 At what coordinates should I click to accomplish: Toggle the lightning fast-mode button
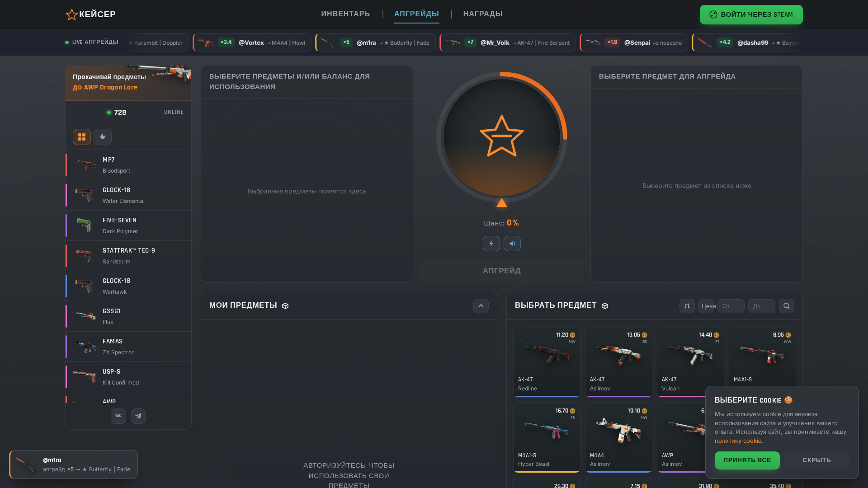pos(491,244)
